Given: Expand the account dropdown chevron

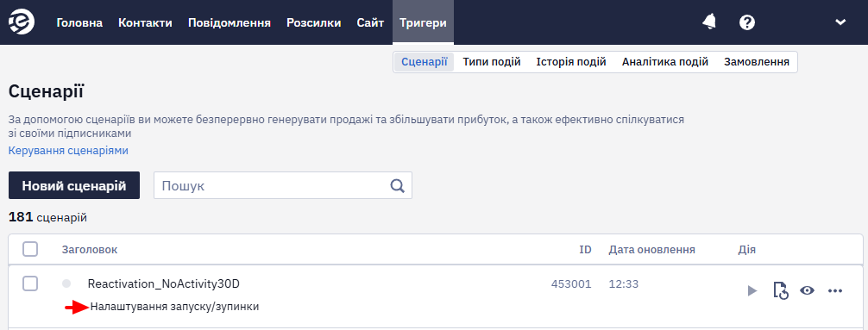Looking at the screenshot, I should point(840,22).
